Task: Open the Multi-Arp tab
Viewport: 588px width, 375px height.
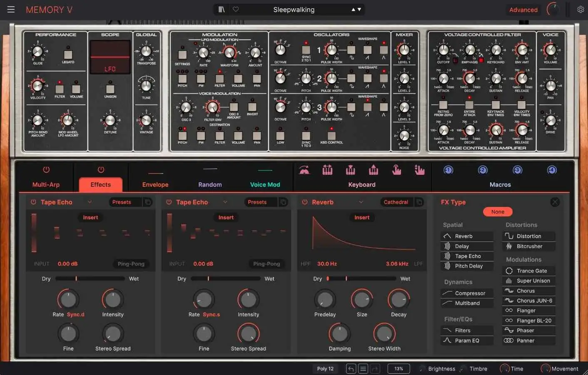Action: (46, 184)
